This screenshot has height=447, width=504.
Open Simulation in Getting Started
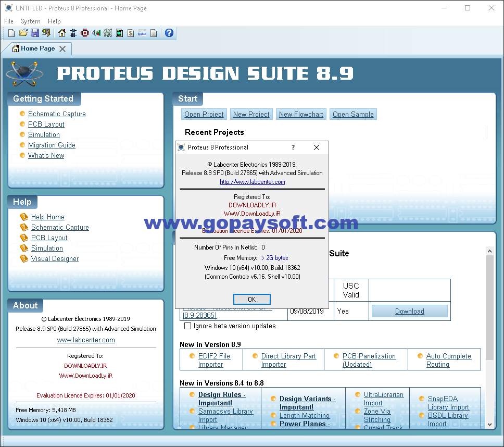[x=44, y=135]
